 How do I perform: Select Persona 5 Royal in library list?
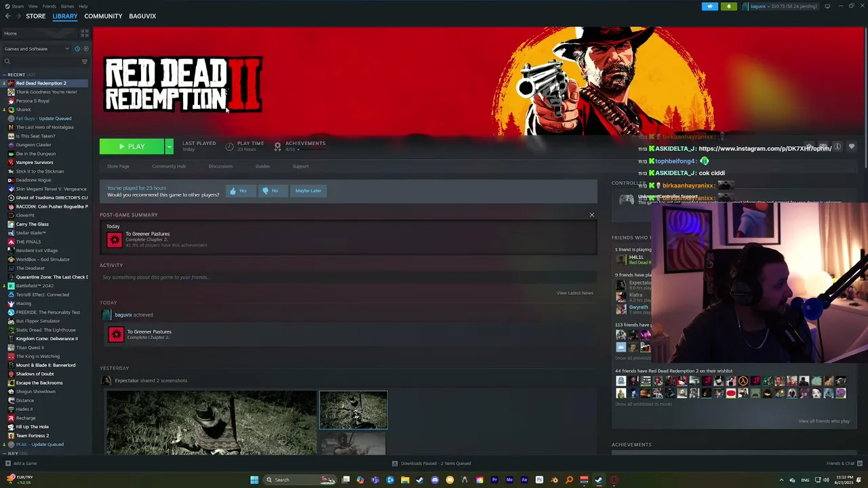(x=32, y=101)
